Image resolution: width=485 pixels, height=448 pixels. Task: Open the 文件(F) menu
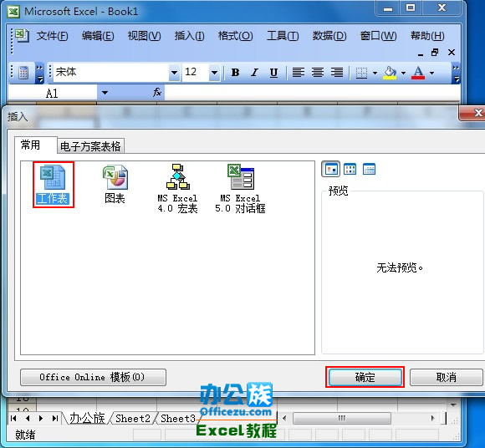pos(52,36)
